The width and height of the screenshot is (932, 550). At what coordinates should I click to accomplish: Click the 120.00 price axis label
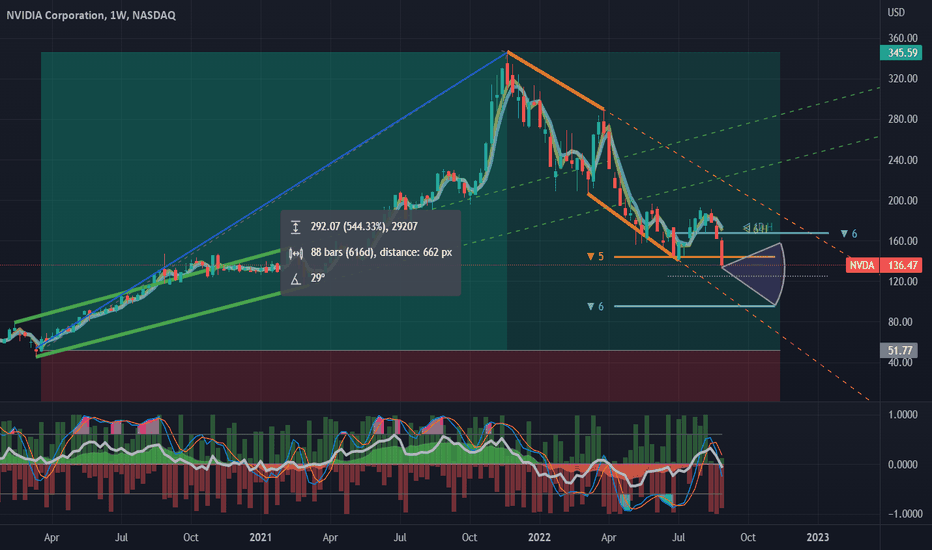coord(903,281)
